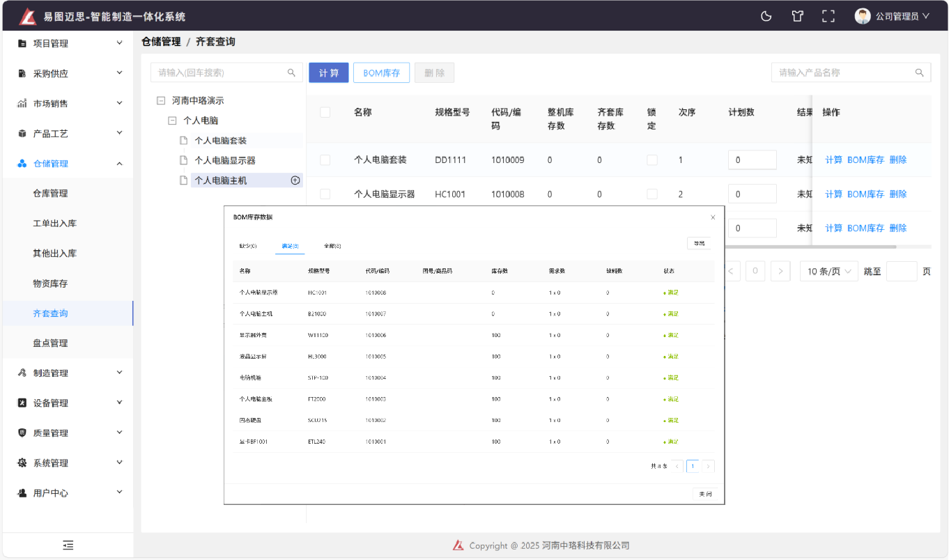The image size is (949, 560).
Task: Click the 设备管理 sidebar icon
Action: [x=22, y=403]
